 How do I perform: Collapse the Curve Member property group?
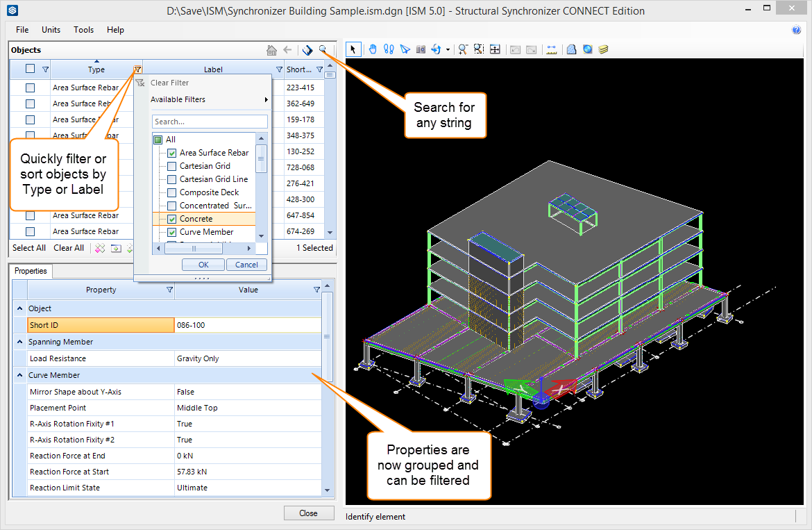pos(19,375)
